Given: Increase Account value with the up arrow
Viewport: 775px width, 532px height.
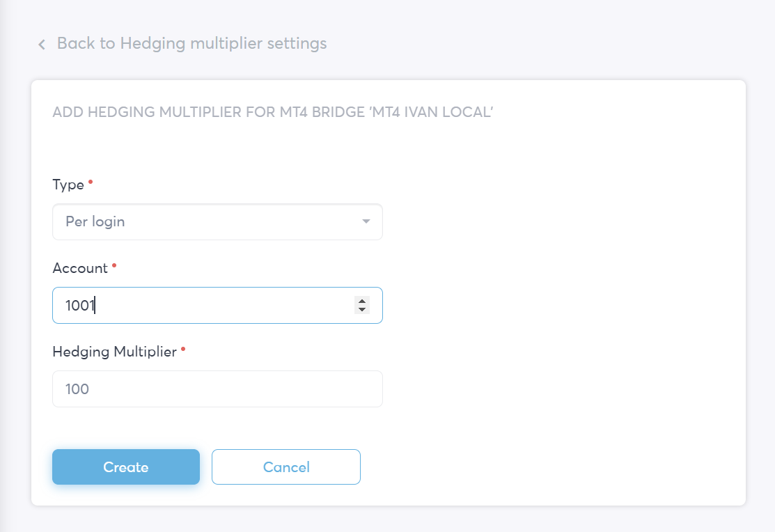Looking at the screenshot, I should pos(362,301).
